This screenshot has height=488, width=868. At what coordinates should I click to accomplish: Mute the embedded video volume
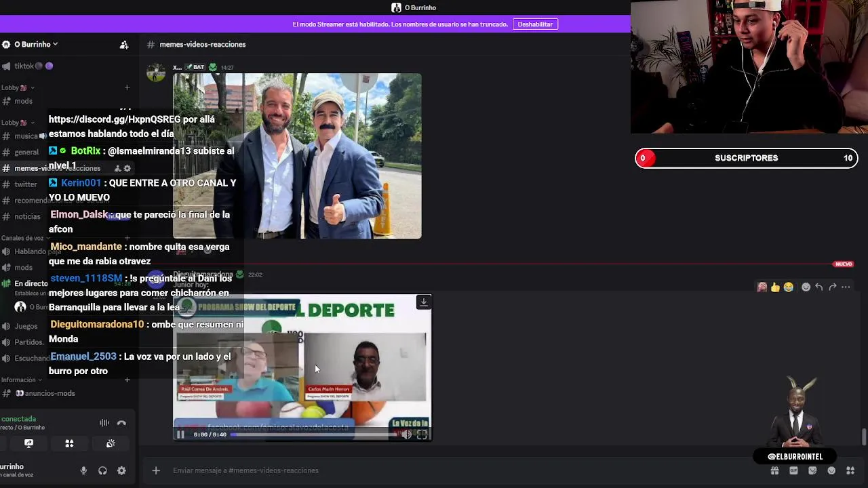(407, 435)
